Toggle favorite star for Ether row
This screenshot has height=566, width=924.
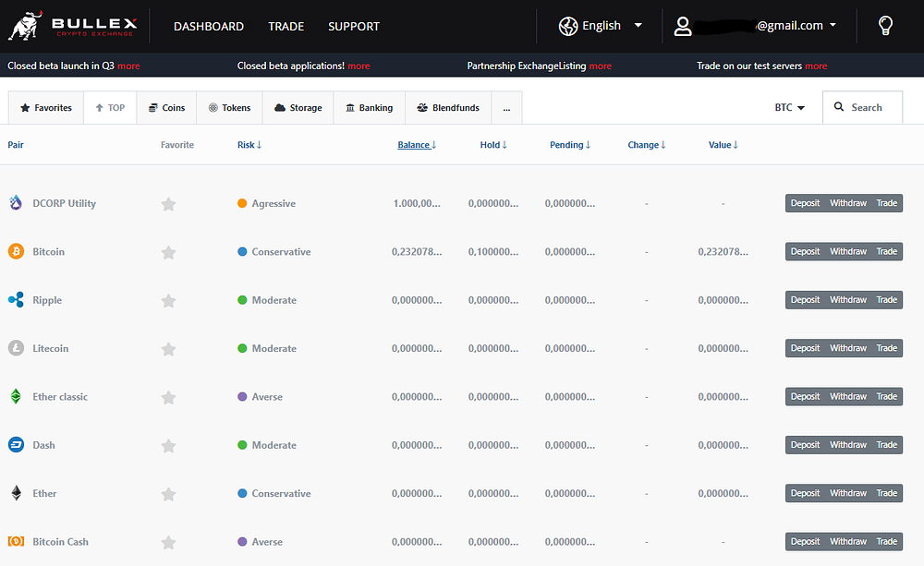click(x=168, y=494)
